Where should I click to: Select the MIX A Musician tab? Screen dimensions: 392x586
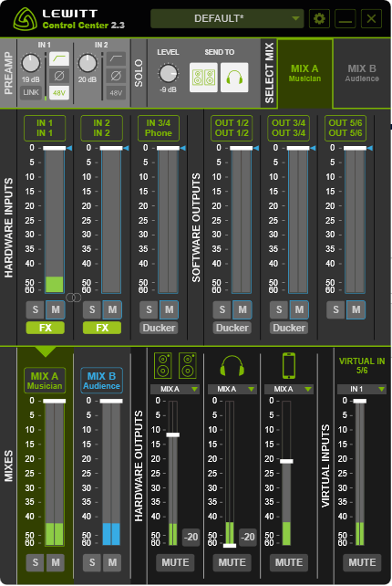pyautogui.click(x=304, y=73)
